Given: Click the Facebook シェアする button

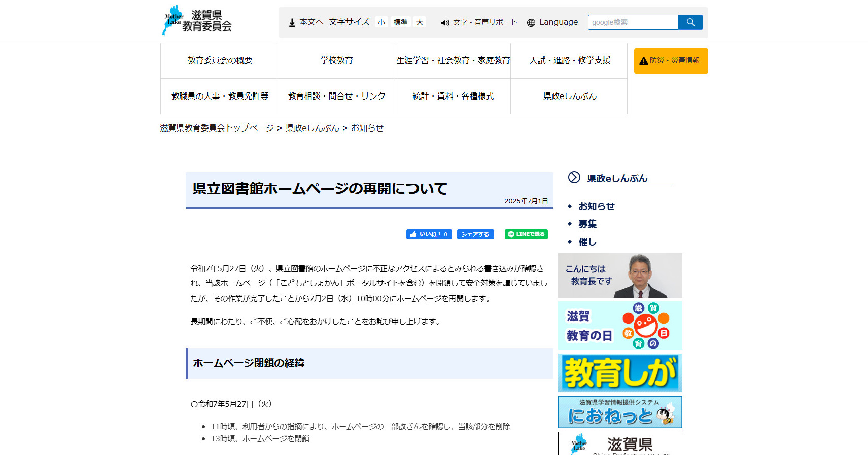Looking at the screenshot, I should tap(475, 234).
